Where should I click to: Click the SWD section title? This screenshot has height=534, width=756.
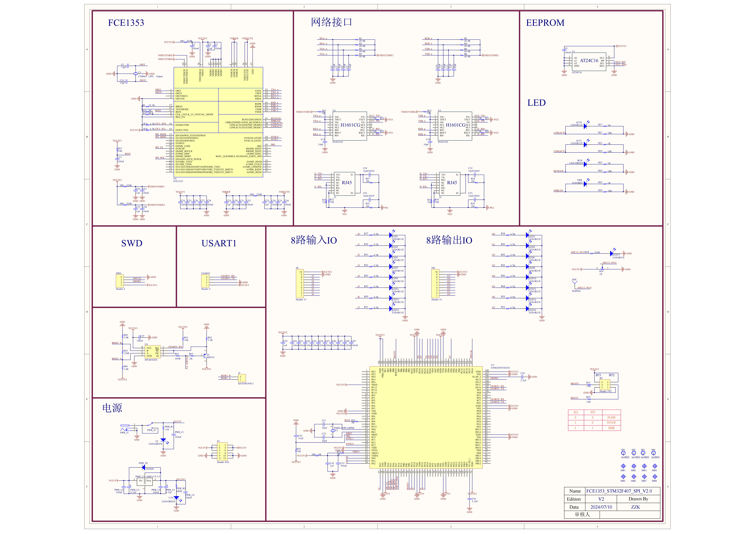click(132, 243)
